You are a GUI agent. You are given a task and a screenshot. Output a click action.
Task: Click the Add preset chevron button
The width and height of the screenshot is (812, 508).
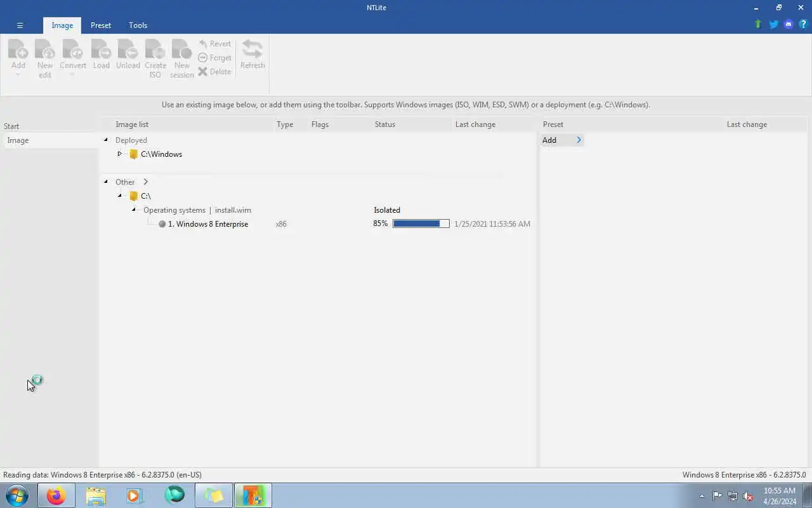(579, 140)
